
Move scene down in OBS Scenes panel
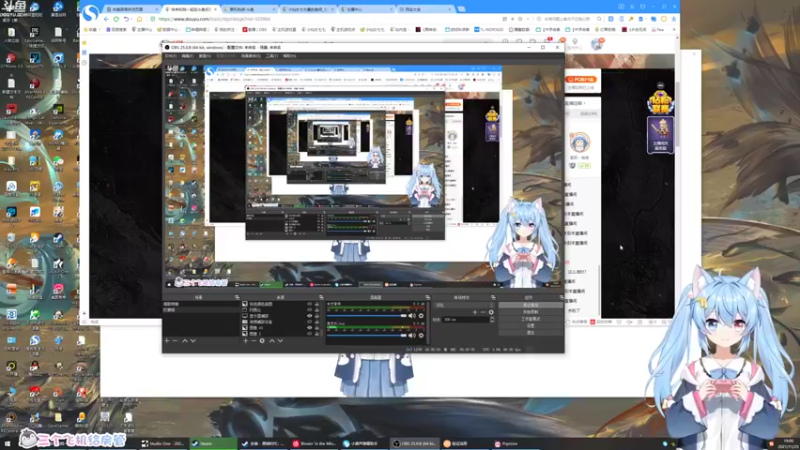click(x=193, y=340)
